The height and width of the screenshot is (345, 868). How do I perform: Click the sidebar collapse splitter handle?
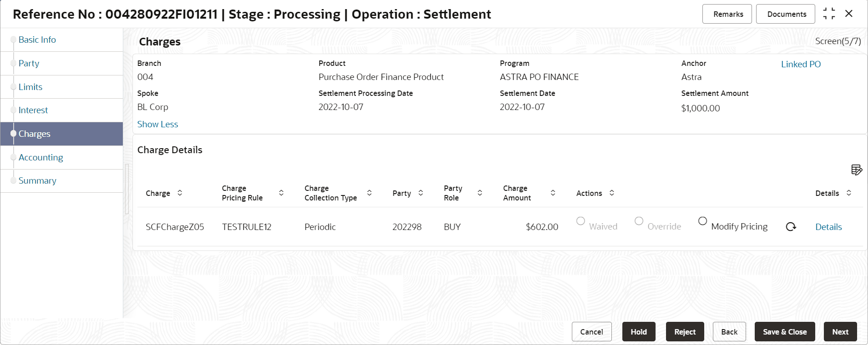pos(127,189)
